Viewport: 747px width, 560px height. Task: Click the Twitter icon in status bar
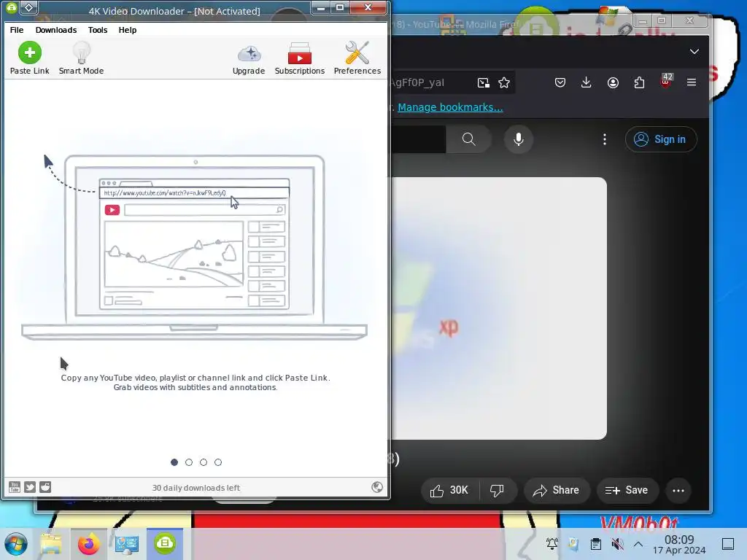tap(29, 487)
